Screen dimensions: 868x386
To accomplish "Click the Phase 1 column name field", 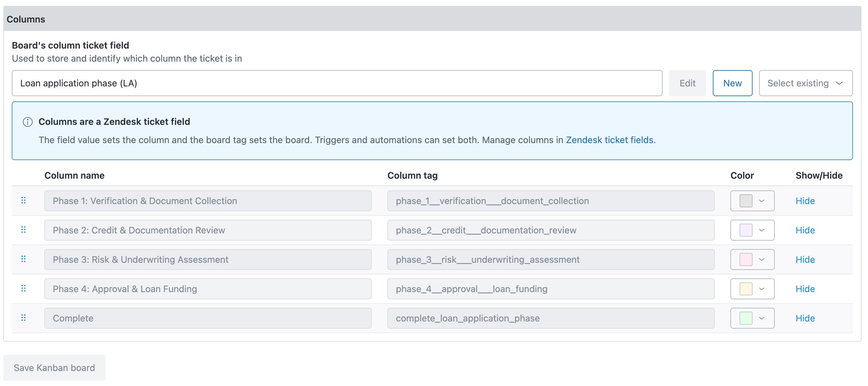I will [208, 201].
